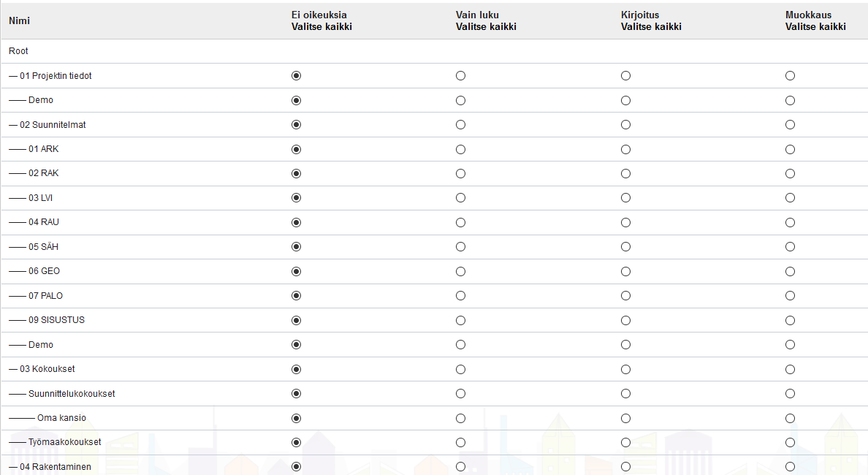Set 07 PALO row to Kirjoitus
The height and width of the screenshot is (475, 868).
click(x=625, y=296)
